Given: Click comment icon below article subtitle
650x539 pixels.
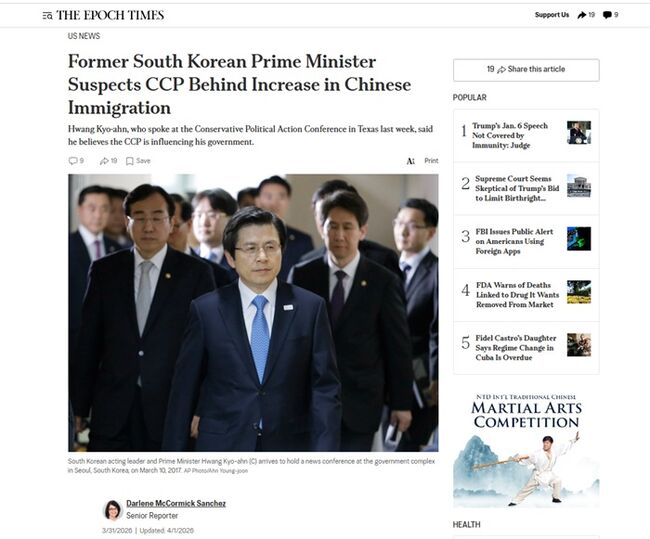Looking at the screenshot, I should [73, 161].
